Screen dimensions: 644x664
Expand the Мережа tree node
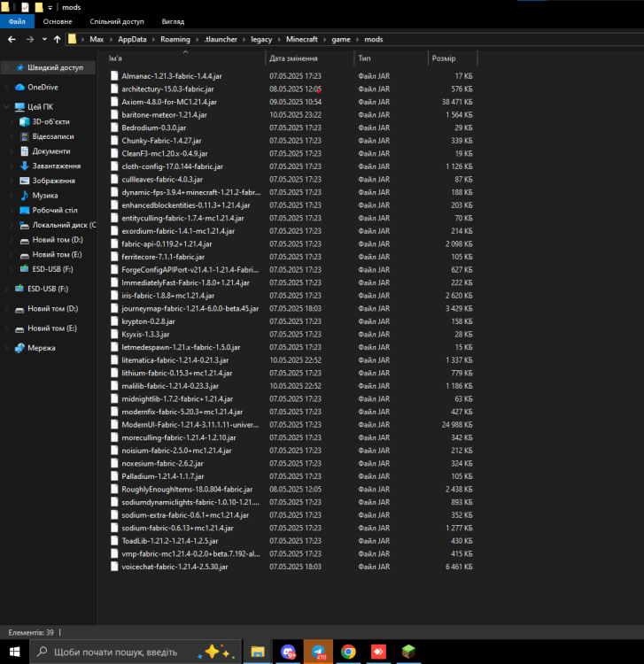pos(6,348)
